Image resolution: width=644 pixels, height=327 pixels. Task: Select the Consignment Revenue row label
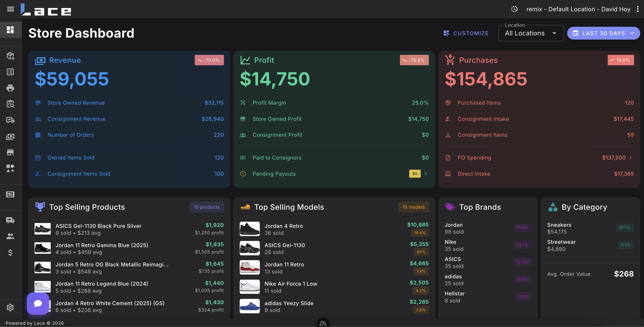(77, 119)
